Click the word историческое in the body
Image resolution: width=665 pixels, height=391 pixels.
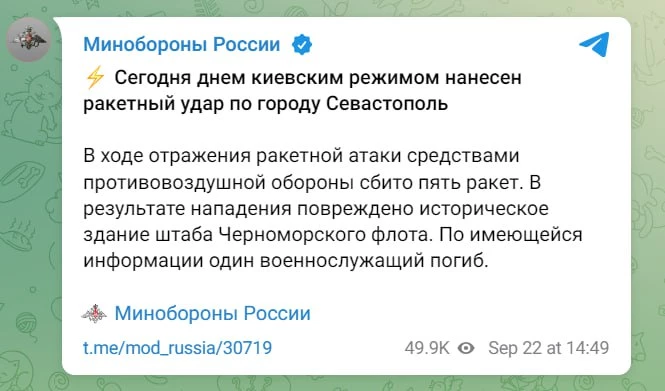[x=484, y=209]
